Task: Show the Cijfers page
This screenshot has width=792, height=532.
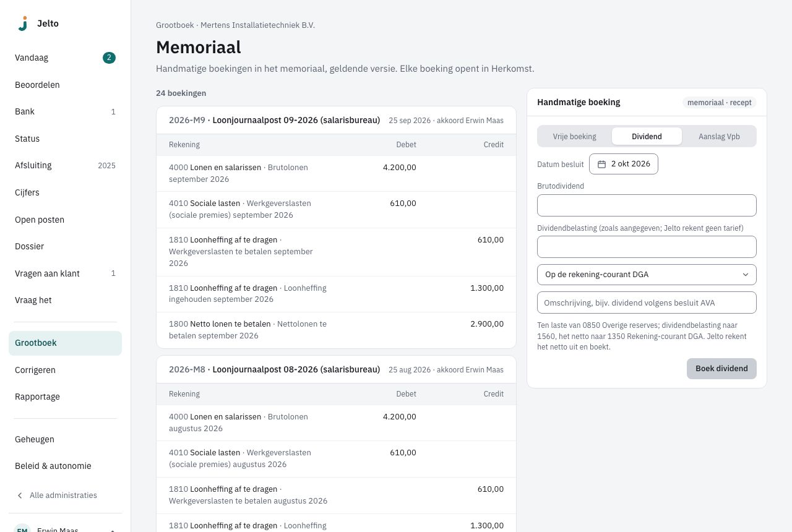Action: click(65, 192)
